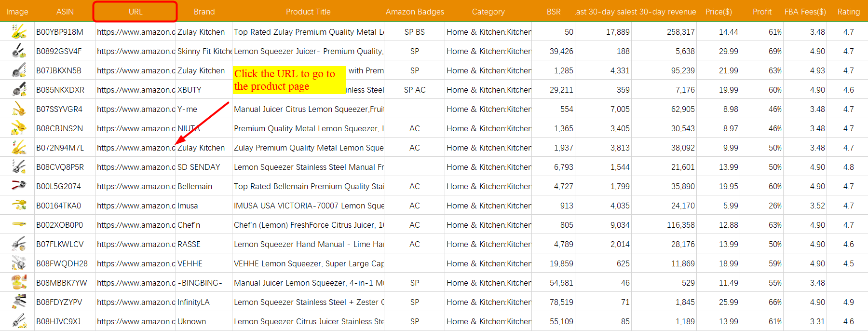Image resolution: width=868 pixels, height=331 pixels.
Task: Open the Amazon URL for B08HJVC9XJ
Action: pyautogui.click(x=136, y=321)
